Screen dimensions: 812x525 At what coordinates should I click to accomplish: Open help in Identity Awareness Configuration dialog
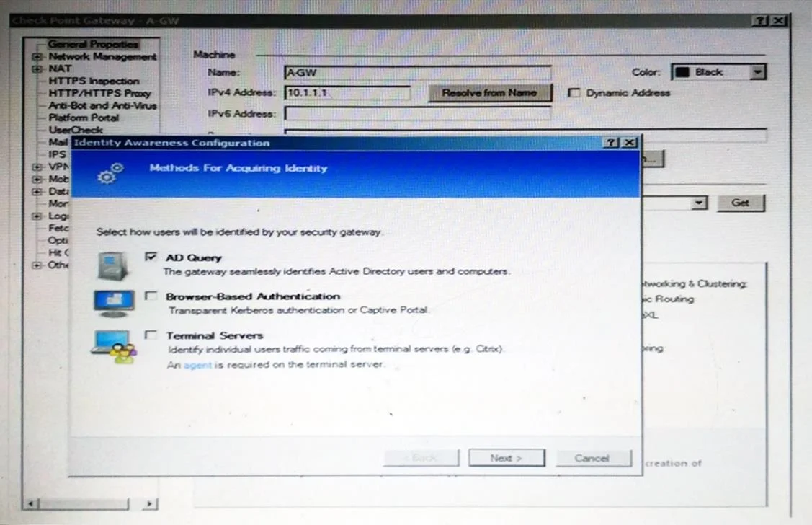tap(611, 143)
